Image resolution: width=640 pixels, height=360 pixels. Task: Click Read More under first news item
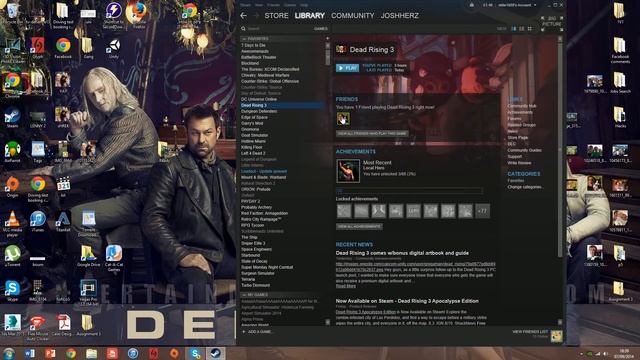tap(345, 286)
